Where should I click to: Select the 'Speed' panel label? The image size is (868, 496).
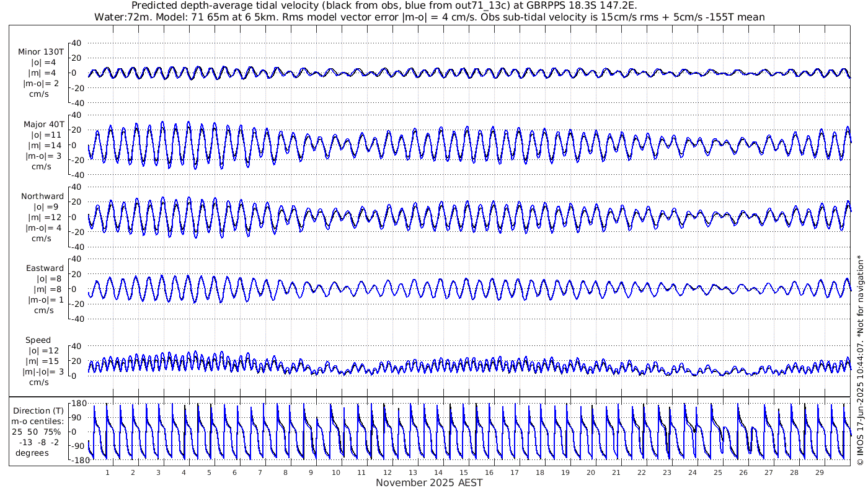coord(38,340)
